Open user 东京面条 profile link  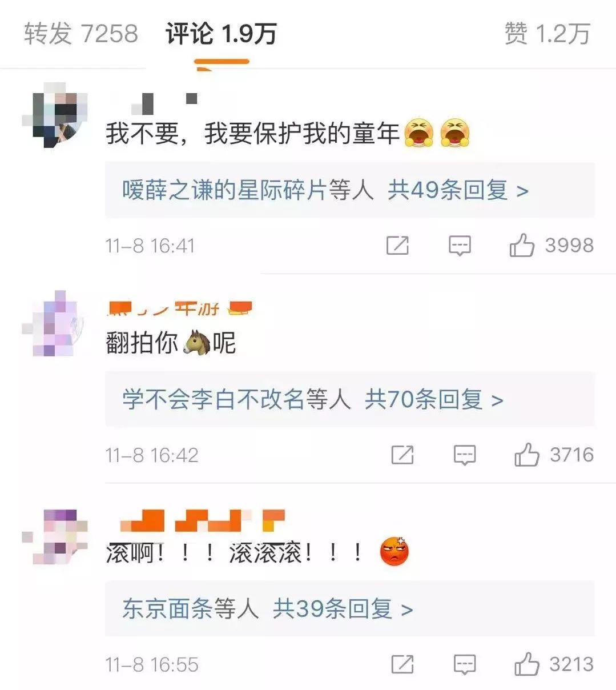tap(167, 609)
